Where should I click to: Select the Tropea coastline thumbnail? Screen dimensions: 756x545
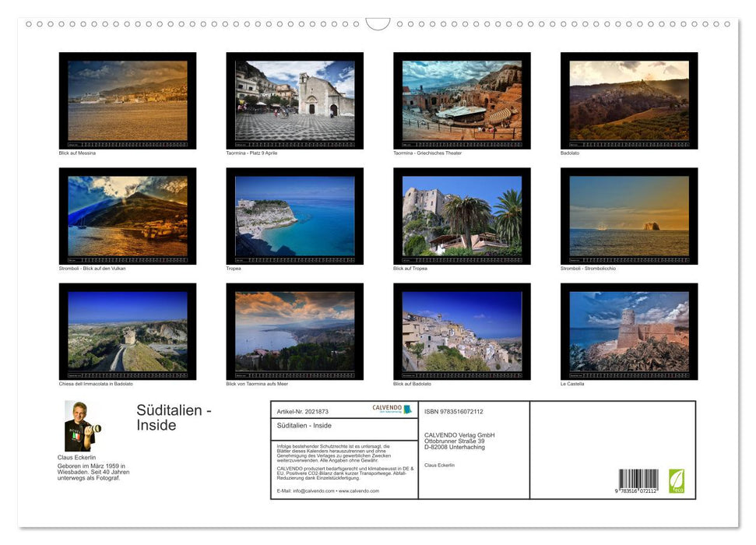pyautogui.click(x=294, y=216)
